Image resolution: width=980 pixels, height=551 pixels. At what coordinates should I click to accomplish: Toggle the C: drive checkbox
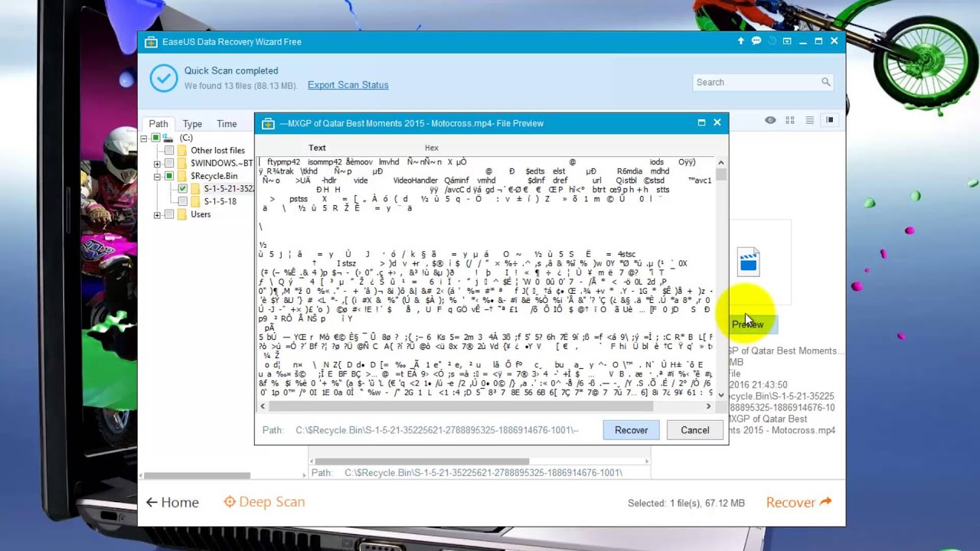coord(155,138)
